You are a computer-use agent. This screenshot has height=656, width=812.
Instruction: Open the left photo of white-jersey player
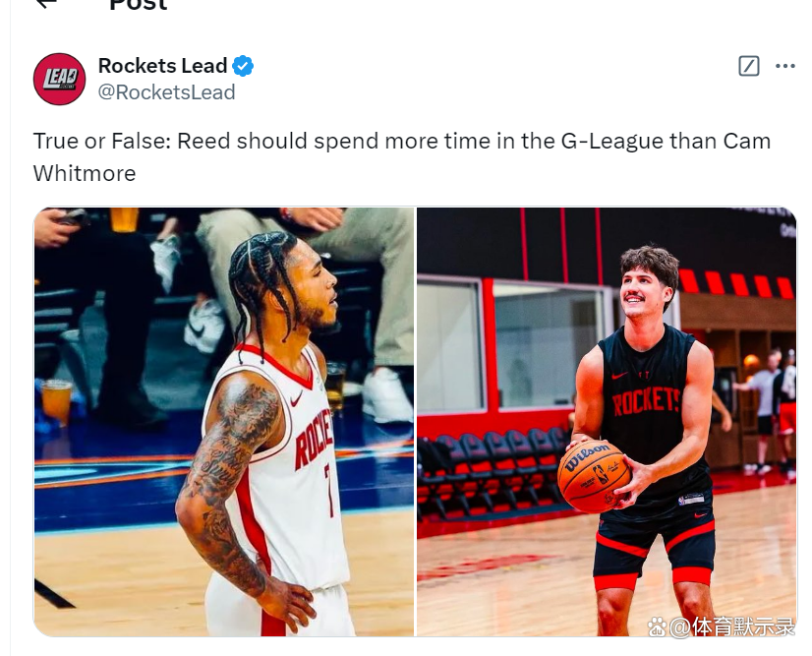coord(224,421)
